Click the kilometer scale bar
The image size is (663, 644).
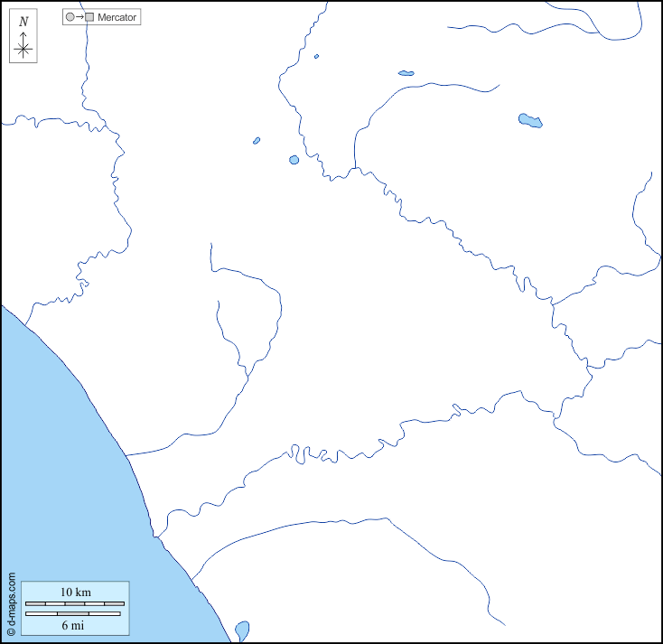pos(74,602)
